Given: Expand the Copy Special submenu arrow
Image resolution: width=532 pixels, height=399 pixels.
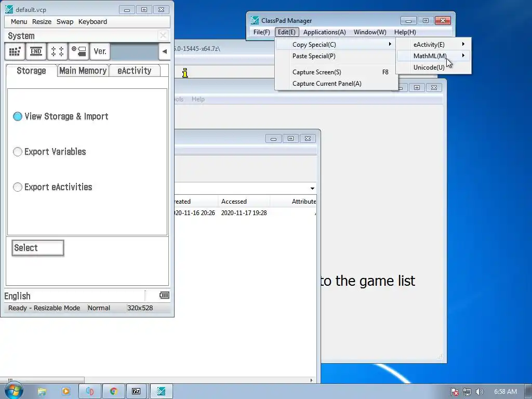Looking at the screenshot, I should pos(390,44).
